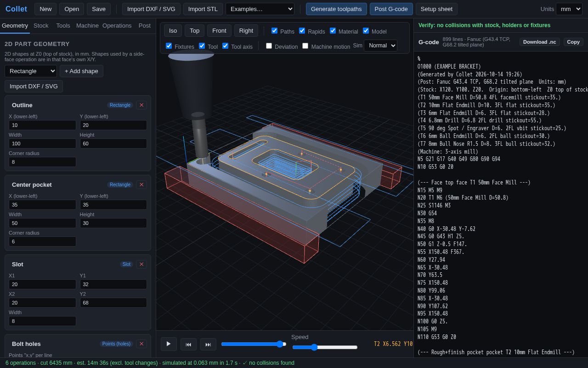The width and height of the screenshot is (588, 368).
Task: Skip simulation forward to end
Action: (208, 345)
